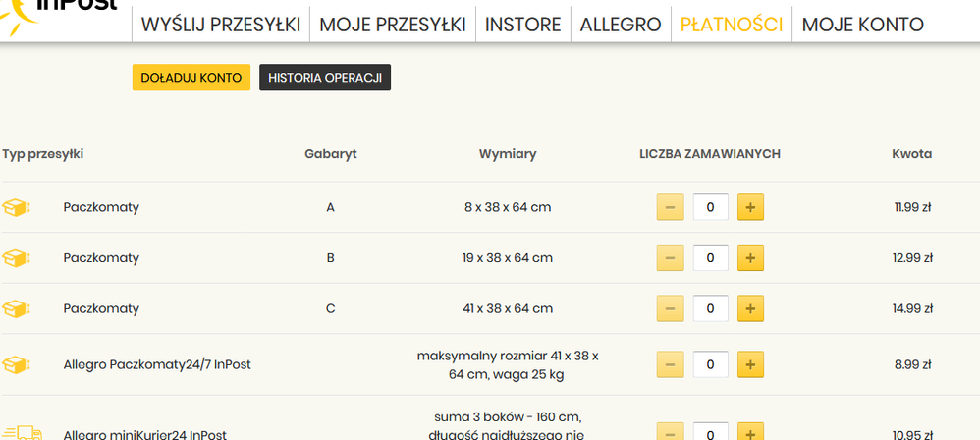980x440 pixels.
Task: Increase quantity for Paczkomaty gabaryt B
Action: click(750, 257)
